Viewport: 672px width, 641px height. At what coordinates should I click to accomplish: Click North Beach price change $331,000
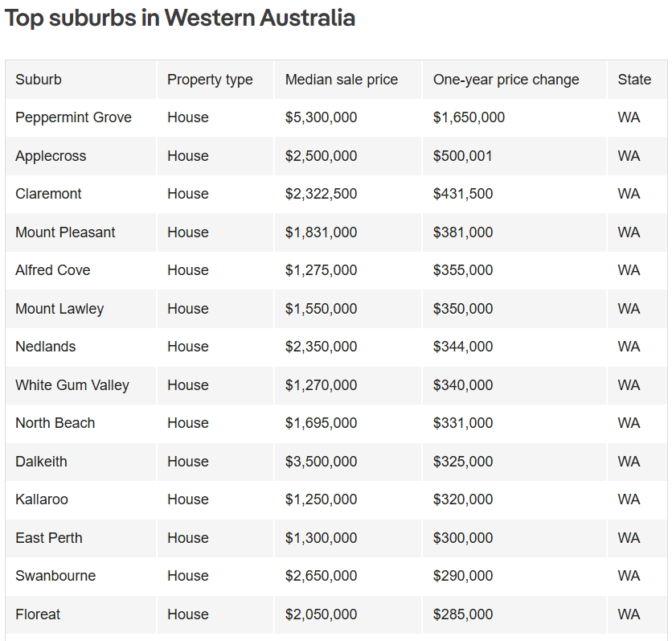(463, 423)
